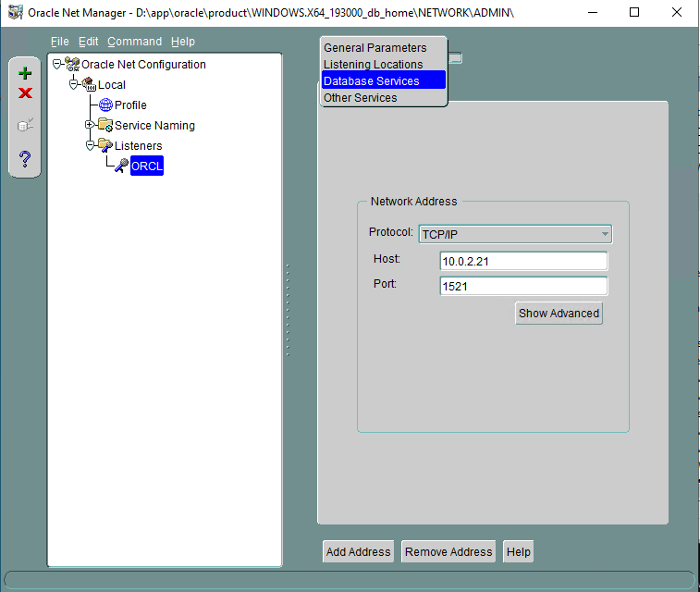
Task: Click the Port input field
Action: coord(523,286)
